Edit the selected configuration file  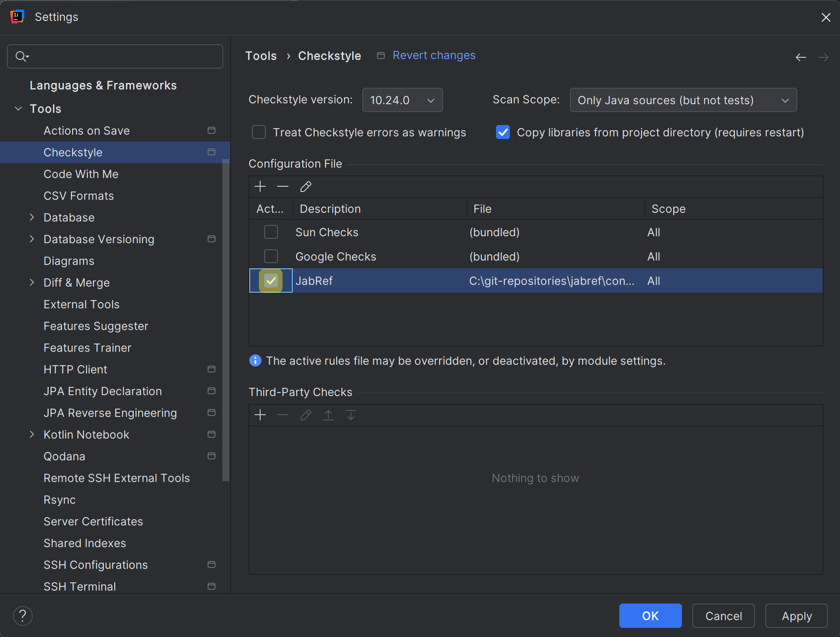(306, 187)
